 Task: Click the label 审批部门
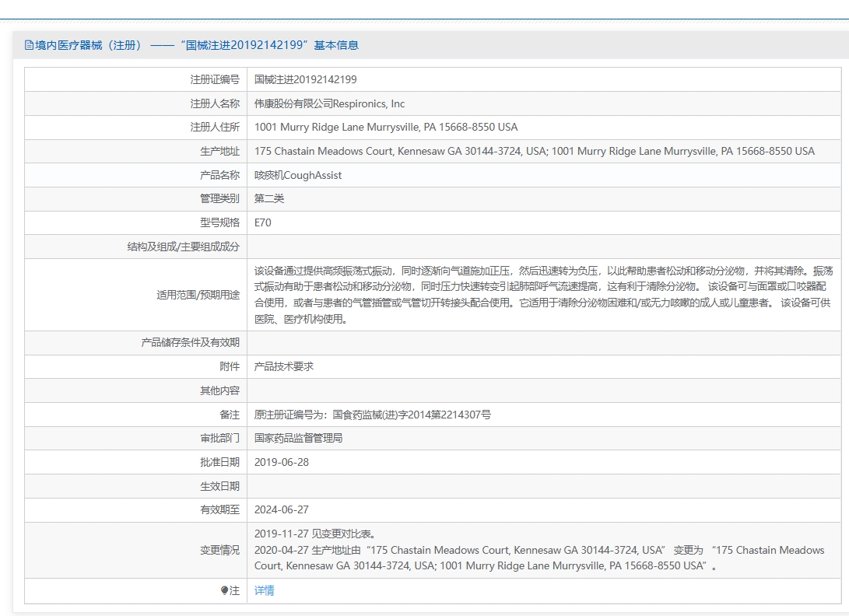tap(219, 438)
